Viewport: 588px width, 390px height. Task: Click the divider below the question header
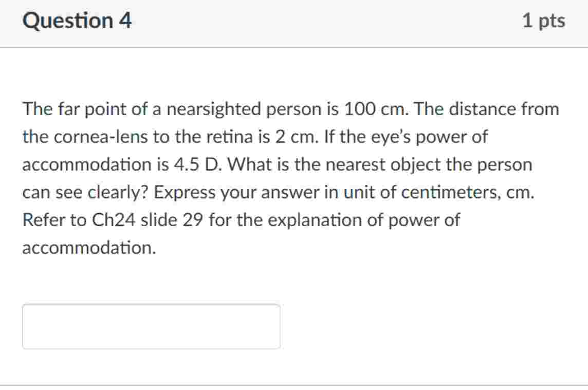pyautogui.click(x=294, y=46)
